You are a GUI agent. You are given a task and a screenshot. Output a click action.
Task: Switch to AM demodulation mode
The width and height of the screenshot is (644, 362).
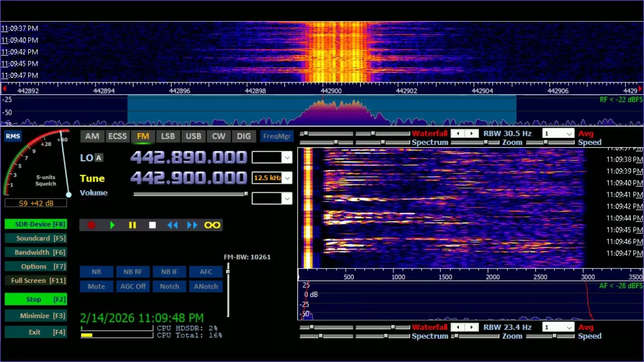click(92, 136)
